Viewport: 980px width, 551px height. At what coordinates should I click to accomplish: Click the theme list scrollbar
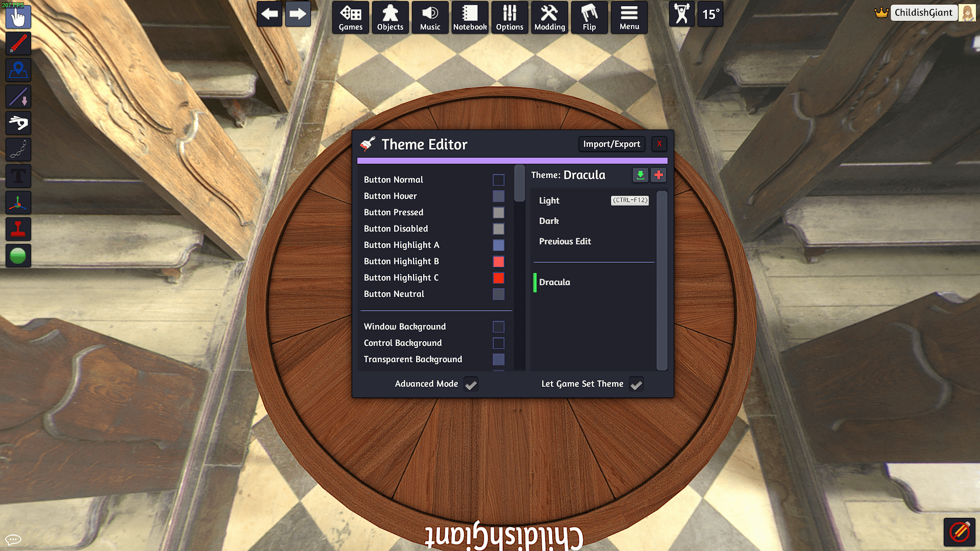[x=662, y=280]
